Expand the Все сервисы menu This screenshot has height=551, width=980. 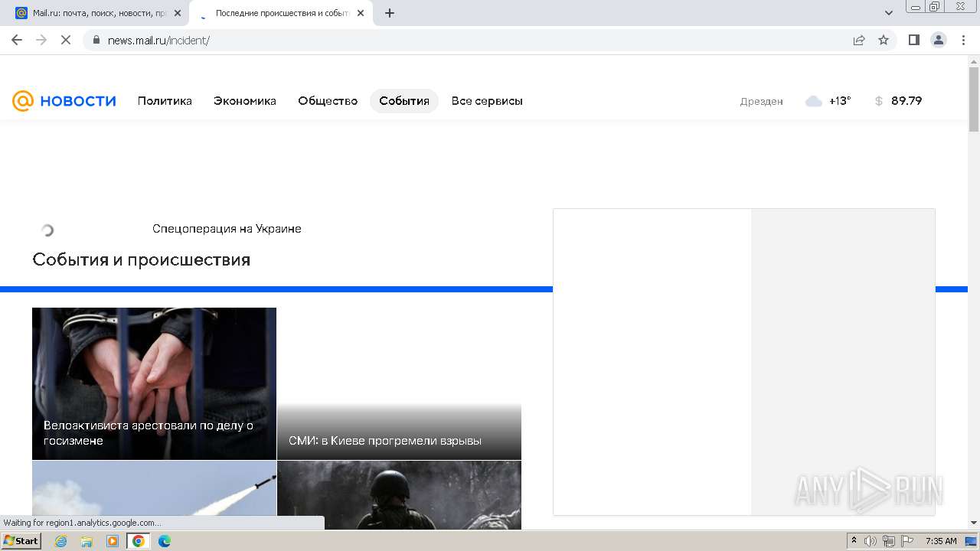pos(487,101)
